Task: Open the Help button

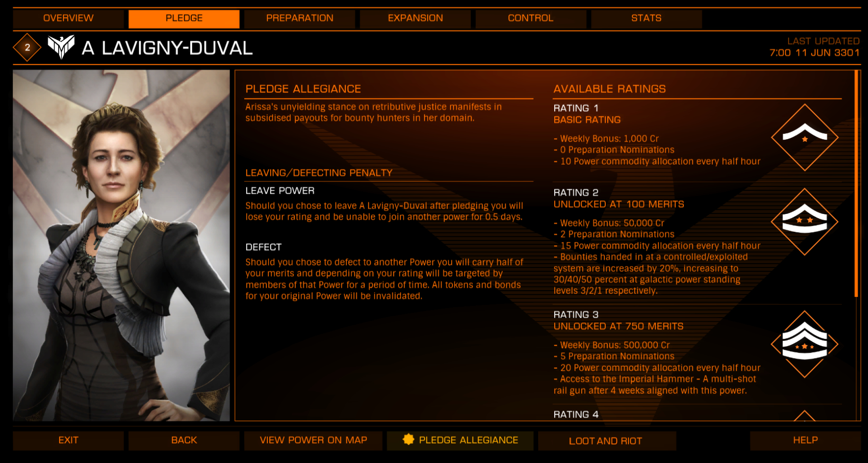Action: (805, 440)
